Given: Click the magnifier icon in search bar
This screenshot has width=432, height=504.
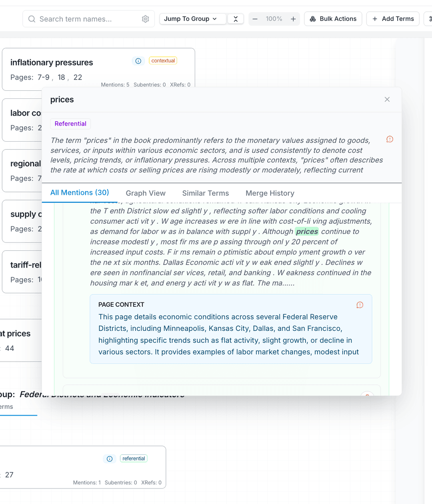Looking at the screenshot, I should 31,19.
